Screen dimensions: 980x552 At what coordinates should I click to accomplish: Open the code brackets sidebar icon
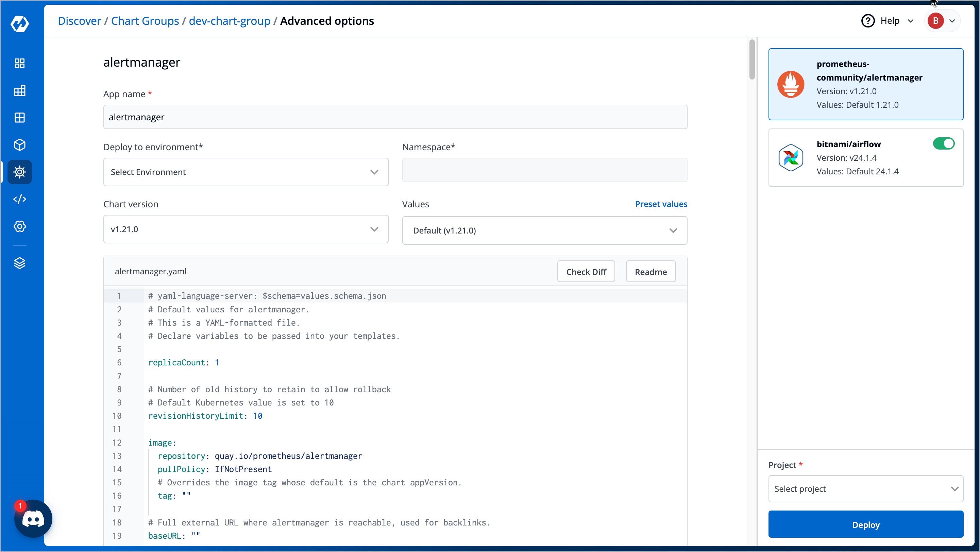click(x=20, y=199)
